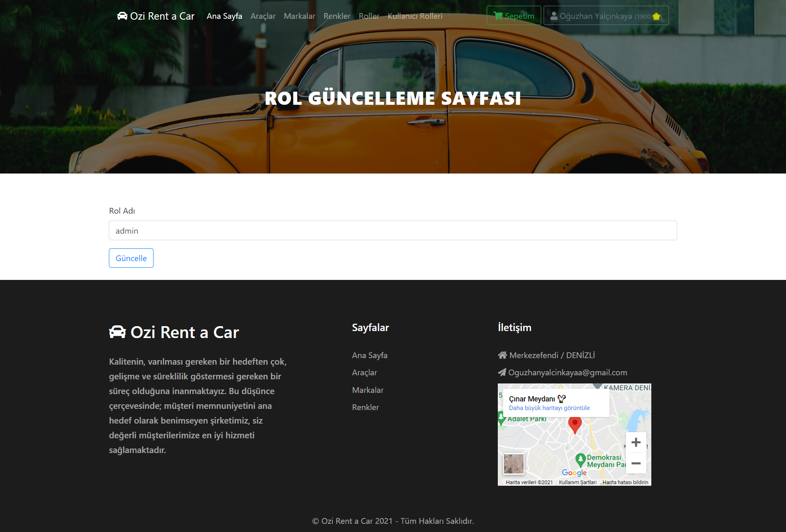The image size is (786, 532).
Task: Open Kullanıcı Rolleri nav item
Action: click(x=415, y=16)
